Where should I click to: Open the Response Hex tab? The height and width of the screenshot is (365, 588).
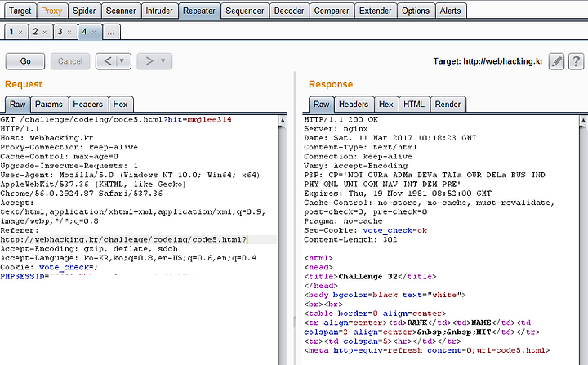385,105
